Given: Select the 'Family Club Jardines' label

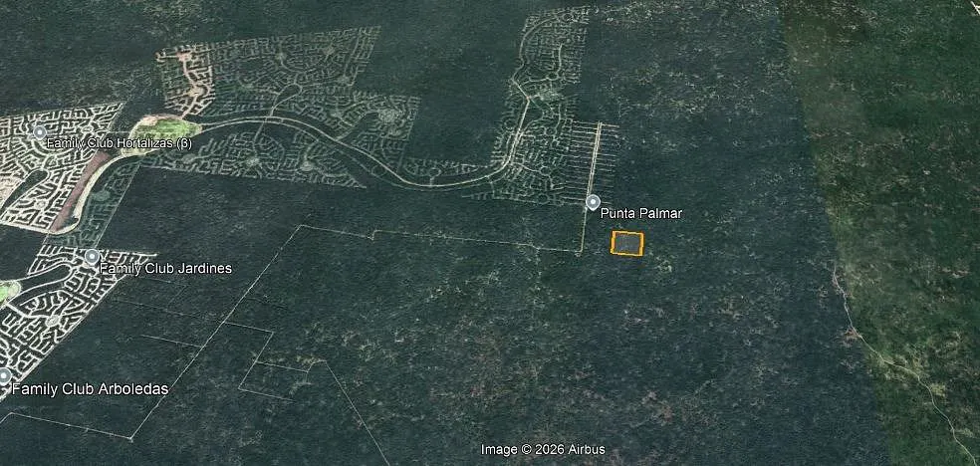Looking at the screenshot, I should coord(165,269).
